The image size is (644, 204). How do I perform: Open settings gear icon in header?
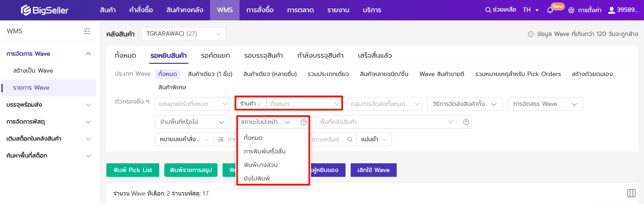tap(571, 10)
